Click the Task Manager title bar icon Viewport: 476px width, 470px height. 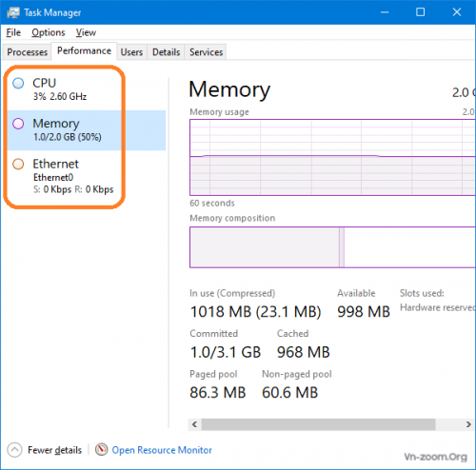tap(13, 12)
